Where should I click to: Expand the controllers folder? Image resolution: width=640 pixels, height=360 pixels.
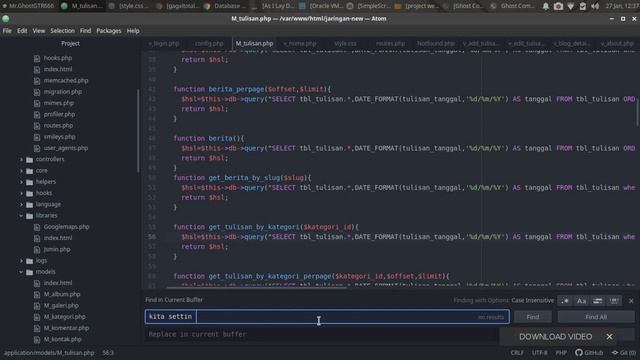50,159
